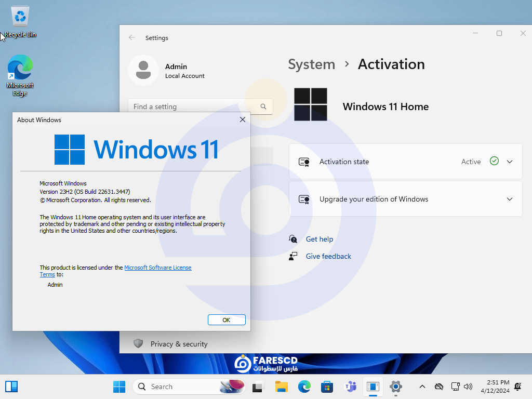The image size is (532, 399).
Task: Open Task View on taskbar
Action: (259, 387)
